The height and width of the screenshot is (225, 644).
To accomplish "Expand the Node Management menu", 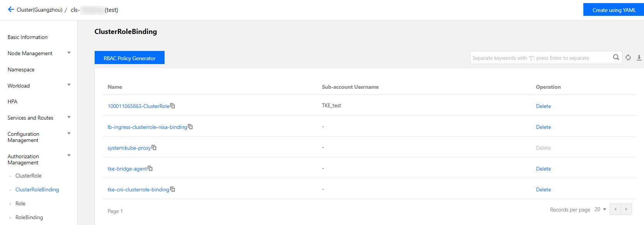I will click(x=69, y=53).
